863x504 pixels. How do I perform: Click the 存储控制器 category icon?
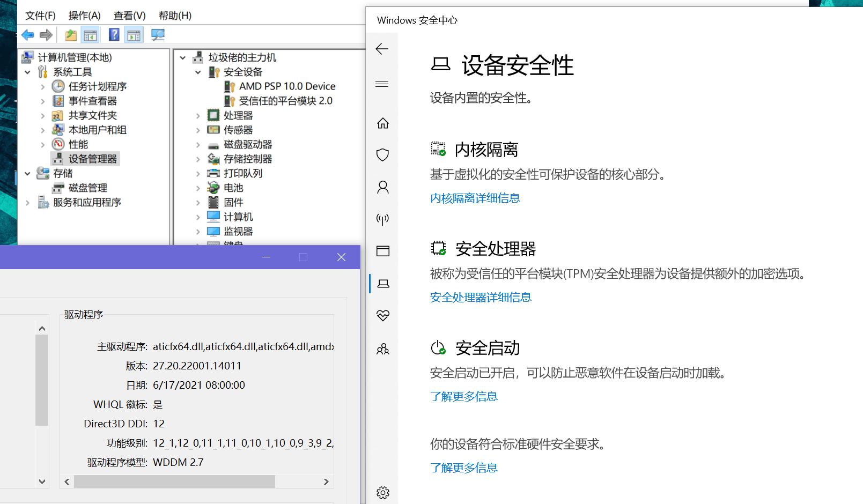pos(213,159)
